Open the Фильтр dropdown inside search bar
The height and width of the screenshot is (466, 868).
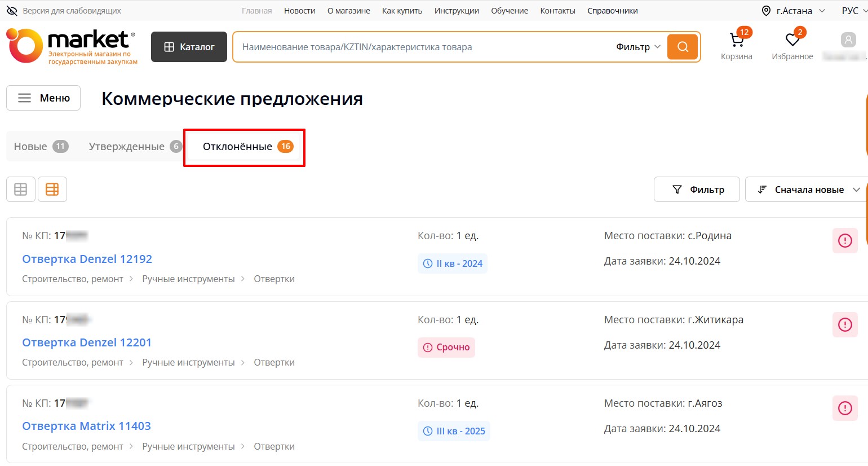[637, 47]
